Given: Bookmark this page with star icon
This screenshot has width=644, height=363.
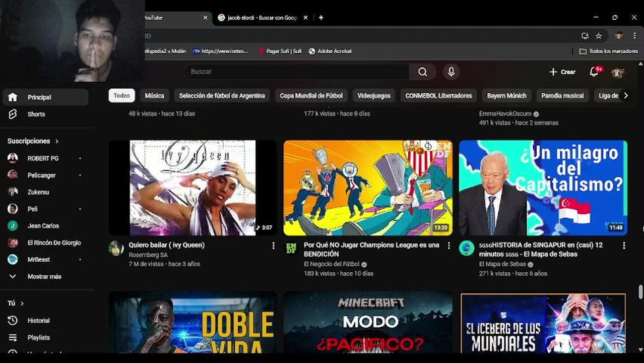Looking at the screenshot, I should pos(599,36).
